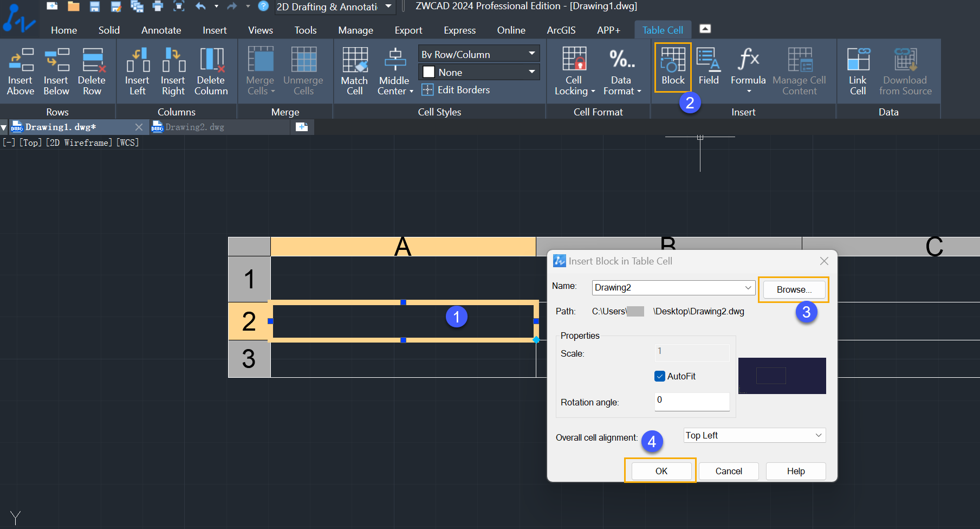Select row header 3 in the table
Viewport: 980px width, 529px height.
click(x=249, y=358)
